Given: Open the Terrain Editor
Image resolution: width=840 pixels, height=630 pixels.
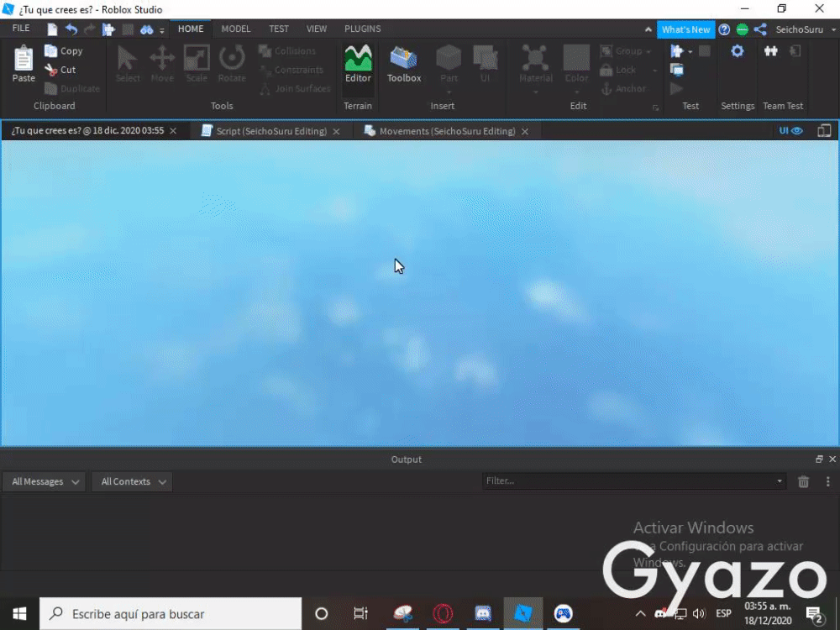Looking at the screenshot, I should pyautogui.click(x=358, y=64).
